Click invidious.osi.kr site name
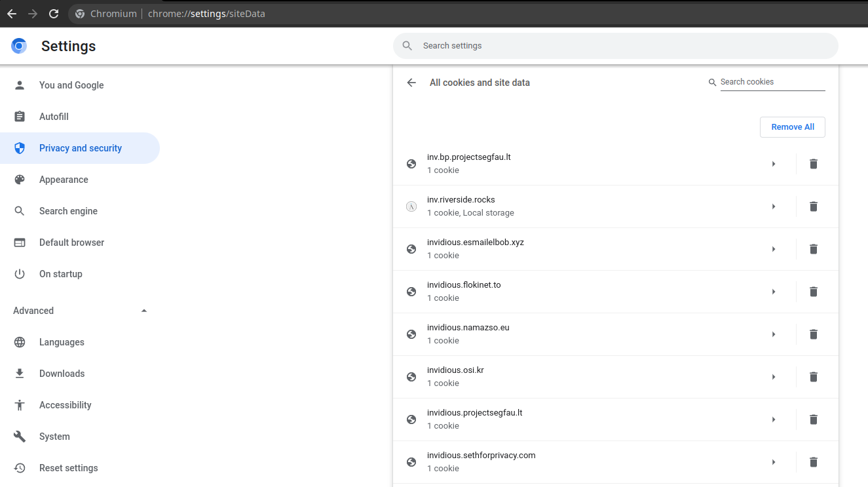Screen dimensions: 868x487 [455, 370]
